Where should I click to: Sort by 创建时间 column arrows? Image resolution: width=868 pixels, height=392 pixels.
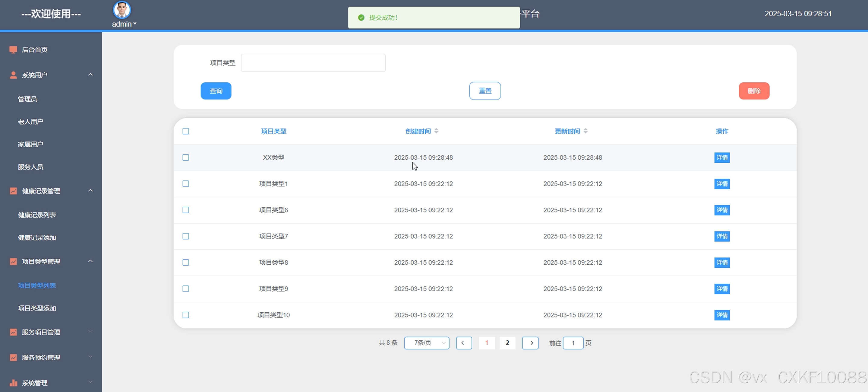(436, 131)
